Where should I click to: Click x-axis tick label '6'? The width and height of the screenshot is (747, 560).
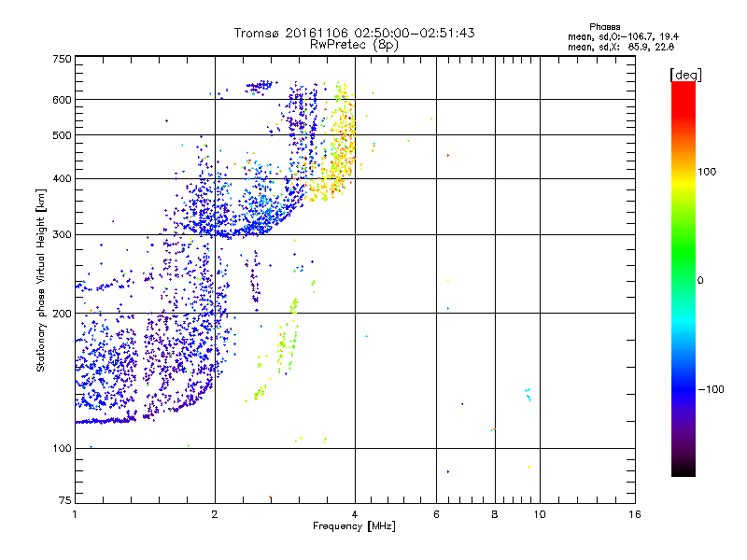click(x=436, y=514)
